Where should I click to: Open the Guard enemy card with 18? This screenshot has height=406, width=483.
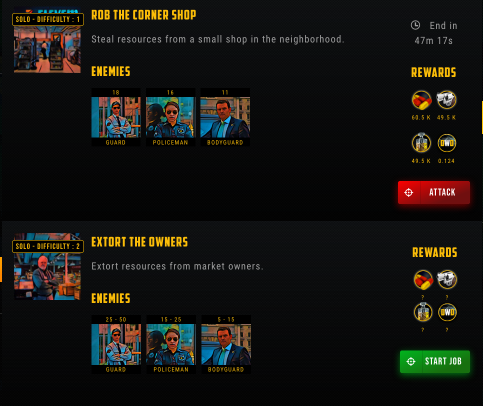point(116,117)
